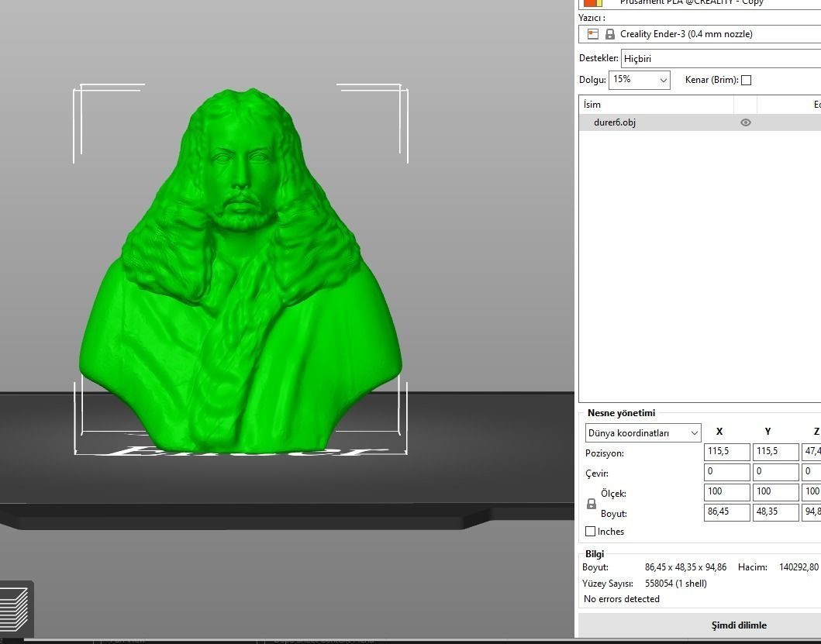The image size is (821, 644).
Task: Click the Pozisyon Y field 115,5
Action: click(x=775, y=452)
